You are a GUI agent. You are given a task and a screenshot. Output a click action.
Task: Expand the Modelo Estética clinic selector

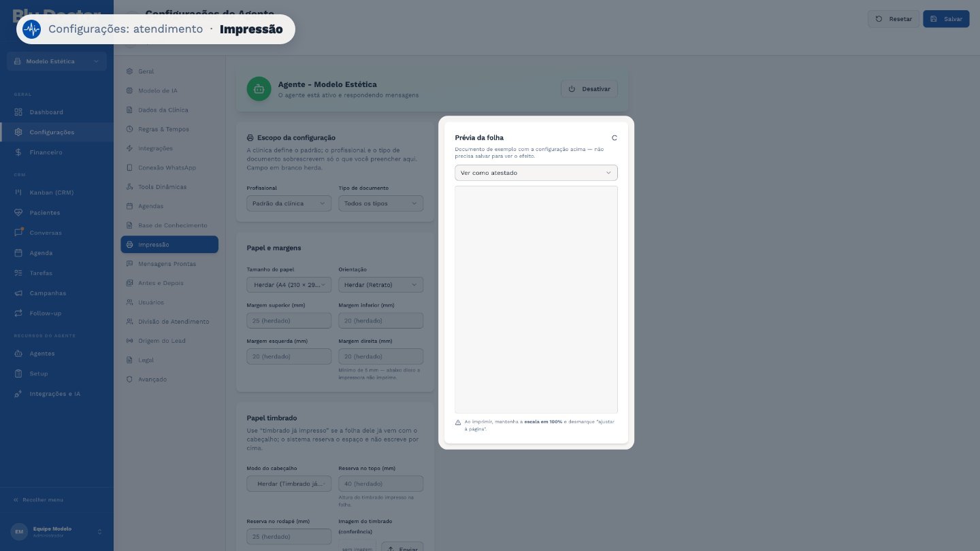pos(56,61)
